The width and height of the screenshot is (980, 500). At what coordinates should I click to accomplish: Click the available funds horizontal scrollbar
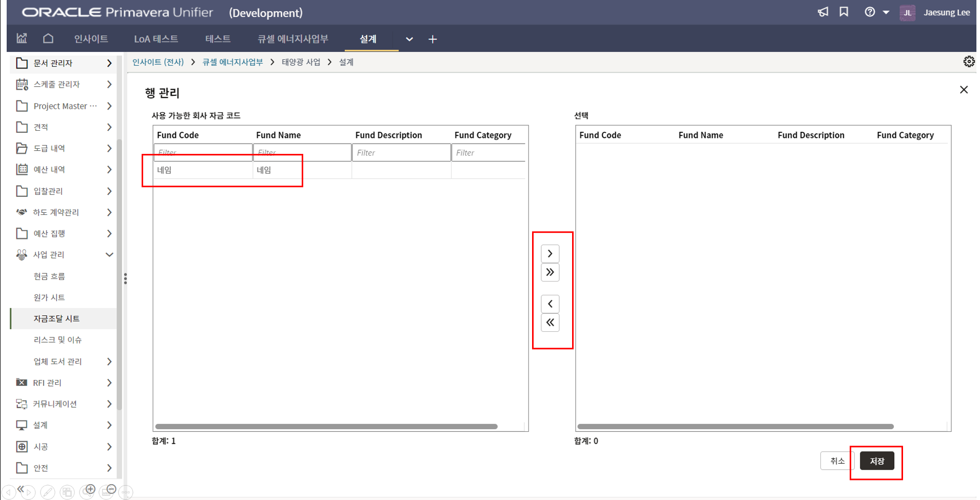tap(326, 427)
